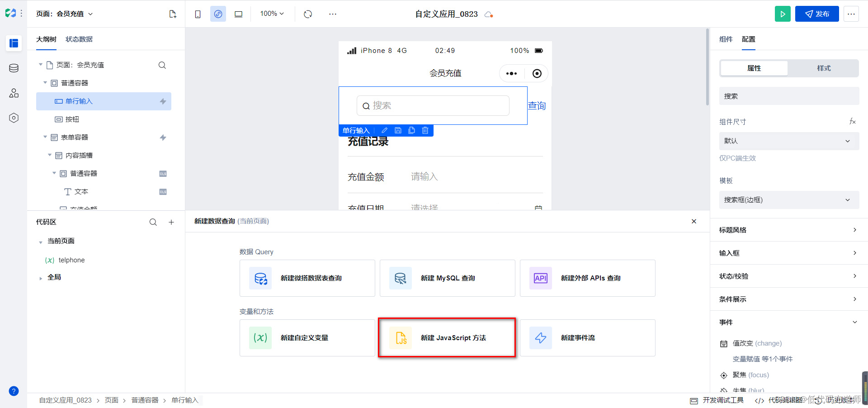The image size is (868, 408).
Task: Close mini program capsule circle button
Action: tap(537, 73)
